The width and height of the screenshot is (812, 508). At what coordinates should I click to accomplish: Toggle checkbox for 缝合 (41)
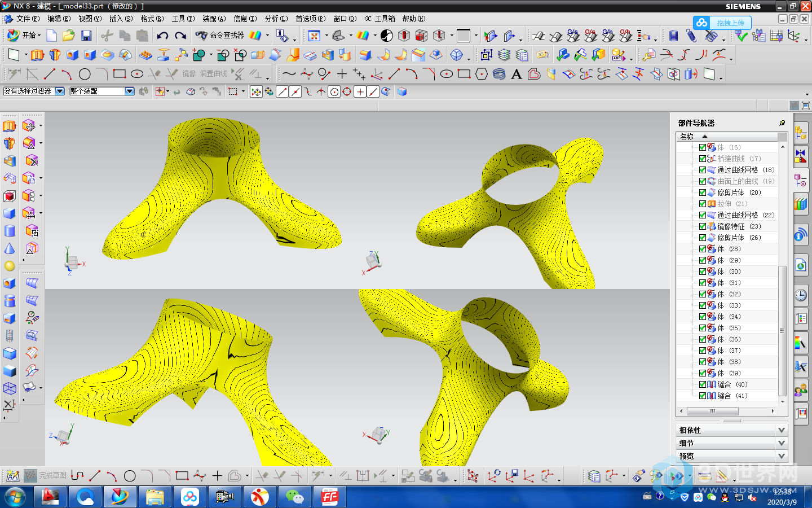click(703, 396)
